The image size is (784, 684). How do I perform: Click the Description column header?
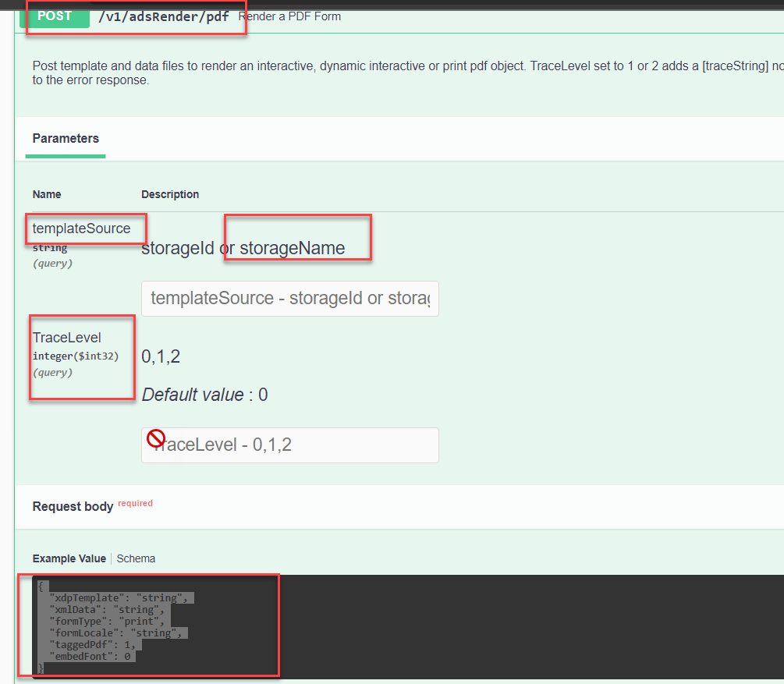click(170, 194)
